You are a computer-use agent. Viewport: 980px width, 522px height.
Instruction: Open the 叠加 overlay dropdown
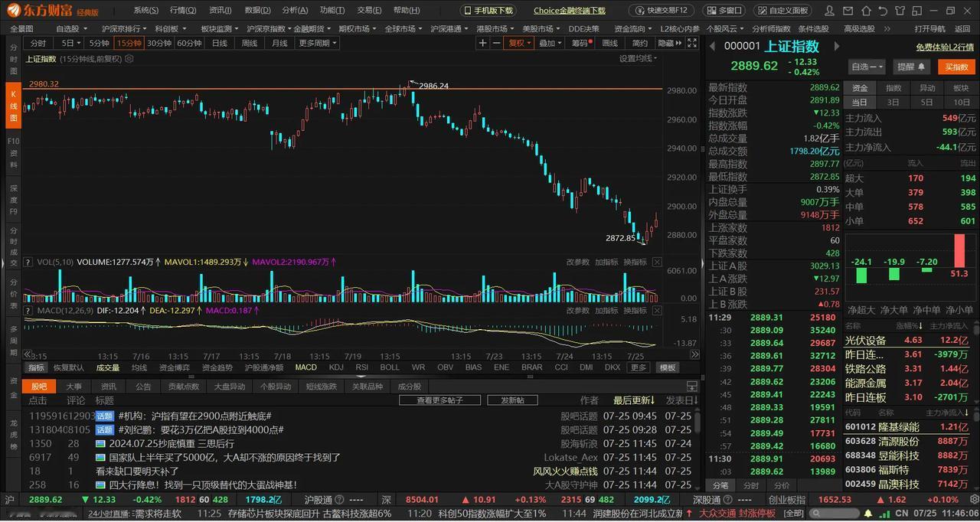[x=550, y=43]
